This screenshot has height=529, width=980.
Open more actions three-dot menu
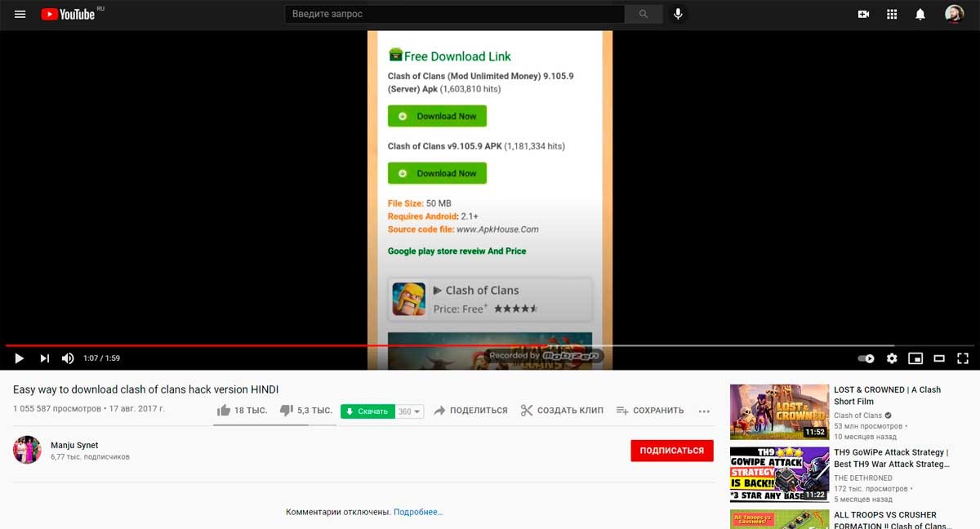(x=704, y=411)
